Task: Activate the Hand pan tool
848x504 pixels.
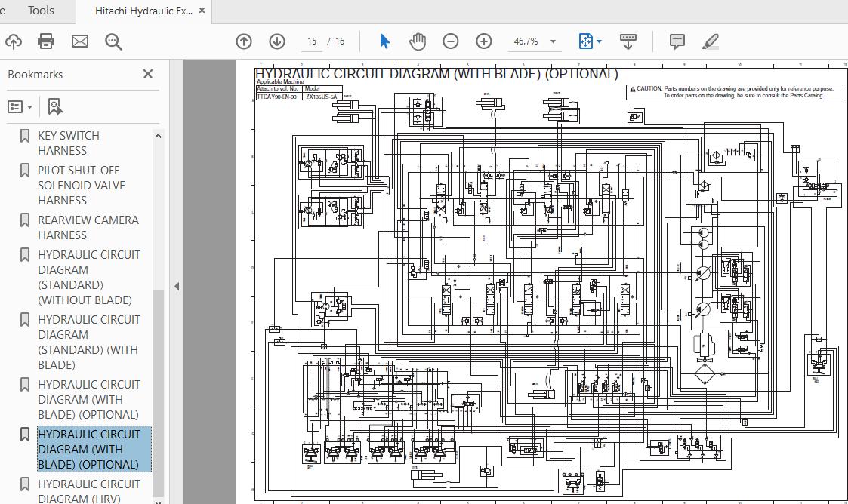Action: point(417,41)
